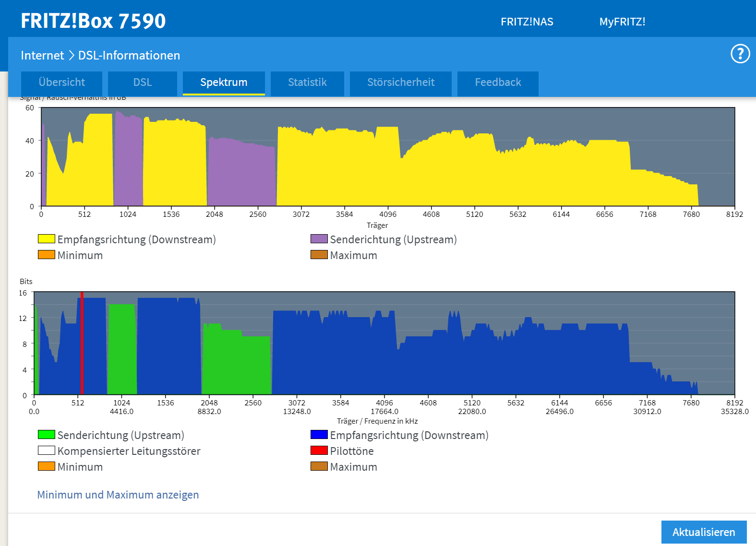Viewport: 756px width, 546px height.
Task: Click blue Empfangsrichtung swatch in Bits legend
Action: [319, 435]
